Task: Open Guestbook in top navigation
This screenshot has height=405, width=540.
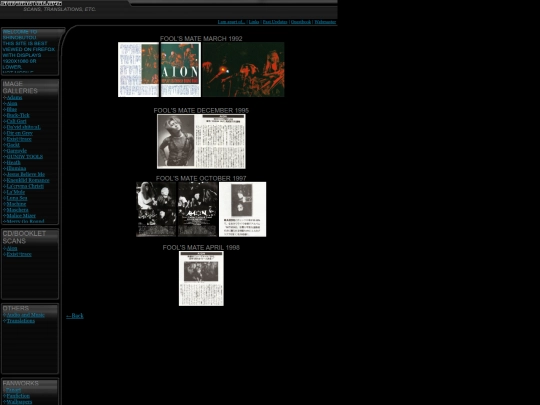Action: [x=301, y=22]
